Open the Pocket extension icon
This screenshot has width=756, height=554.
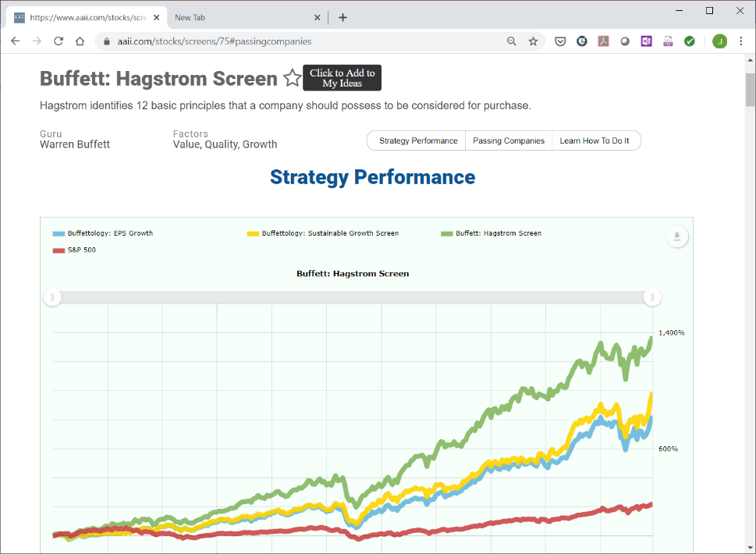560,41
